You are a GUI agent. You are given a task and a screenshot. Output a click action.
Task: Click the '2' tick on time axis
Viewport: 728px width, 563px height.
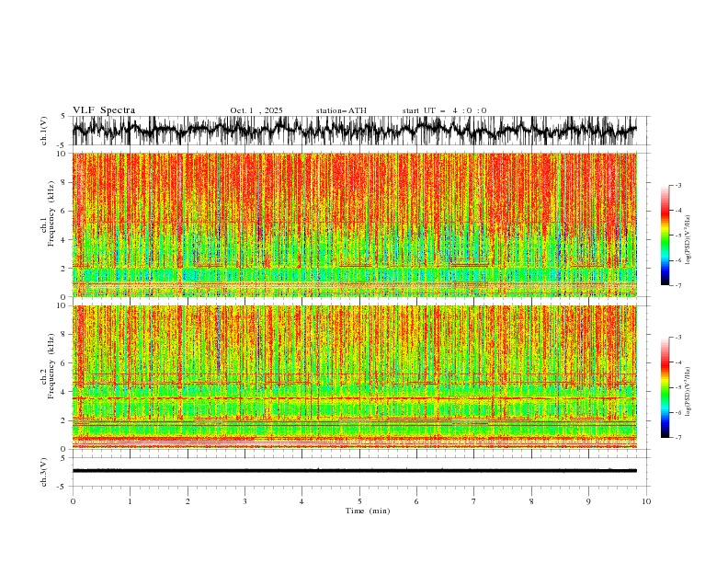point(188,501)
